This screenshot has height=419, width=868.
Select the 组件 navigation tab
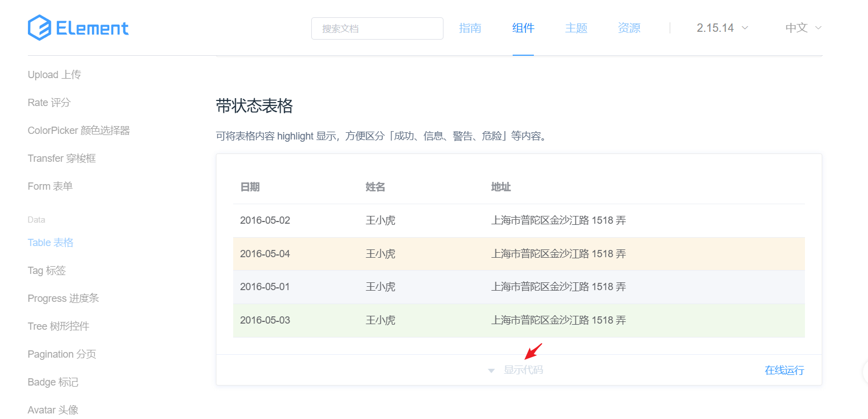[x=523, y=27]
